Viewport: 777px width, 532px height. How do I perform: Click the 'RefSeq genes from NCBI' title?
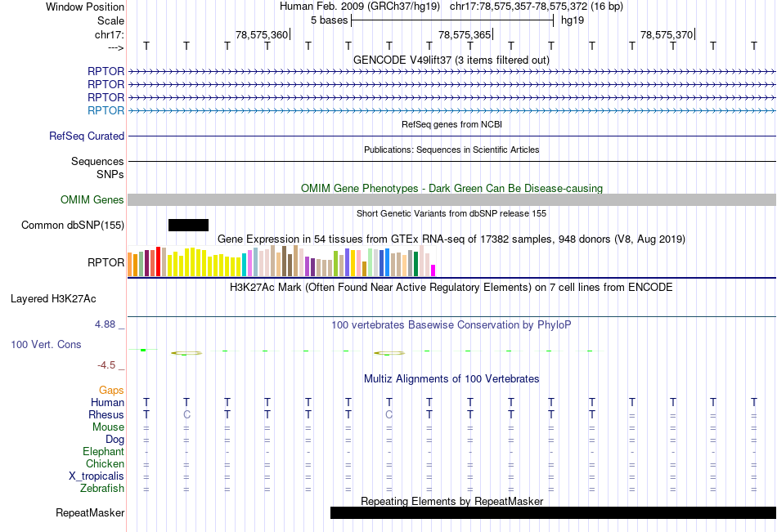[x=451, y=124]
